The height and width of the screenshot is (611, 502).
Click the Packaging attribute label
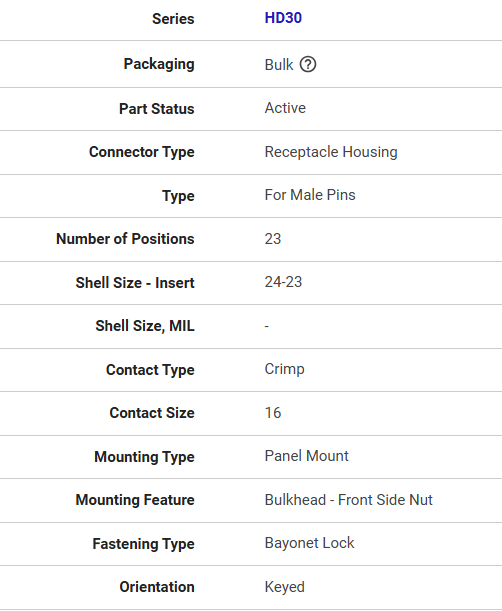(159, 64)
